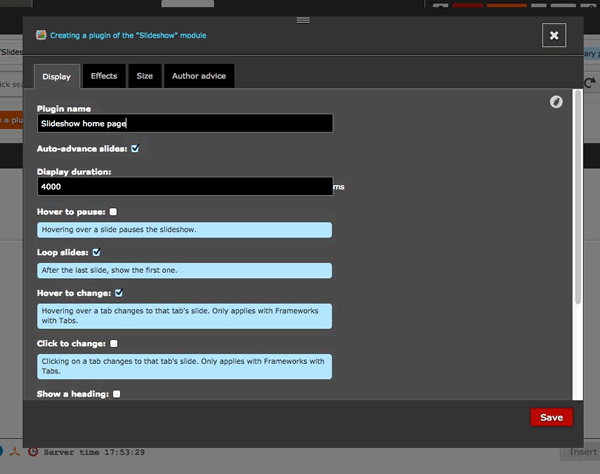Image resolution: width=600 pixels, height=474 pixels.
Task: Focus the Display duration input field
Action: tap(185, 186)
